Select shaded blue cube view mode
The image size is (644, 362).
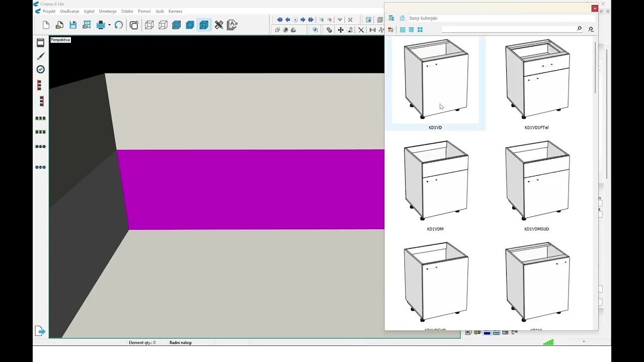(x=177, y=25)
